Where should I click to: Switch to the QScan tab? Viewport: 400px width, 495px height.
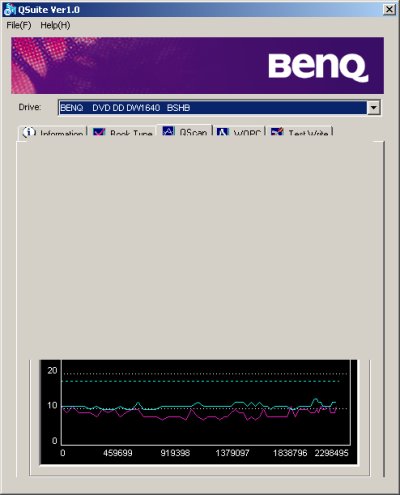click(x=185, y=131)
